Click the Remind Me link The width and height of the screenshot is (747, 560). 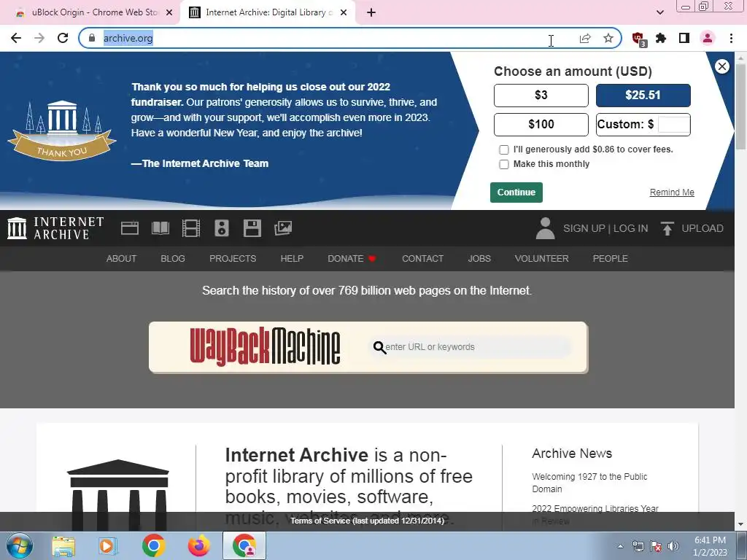coord(672,192)
